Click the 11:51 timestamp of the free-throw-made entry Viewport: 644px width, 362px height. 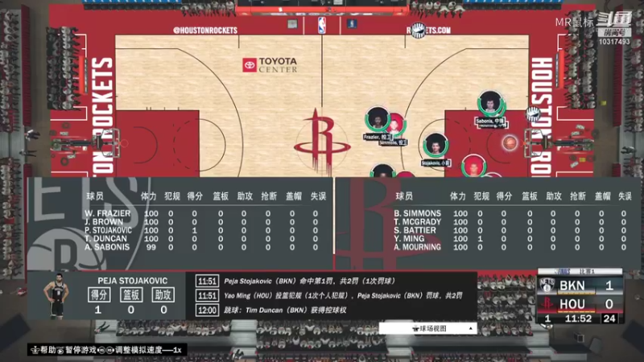207,281
